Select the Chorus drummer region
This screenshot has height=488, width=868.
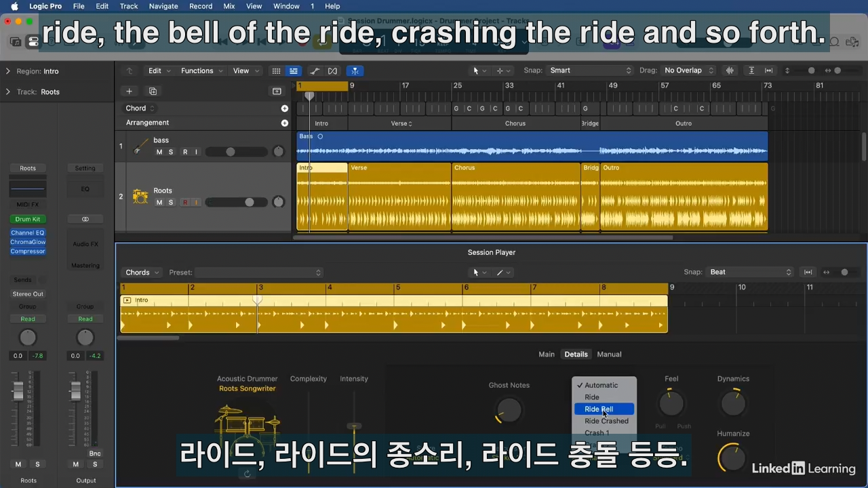click(516, 197)
